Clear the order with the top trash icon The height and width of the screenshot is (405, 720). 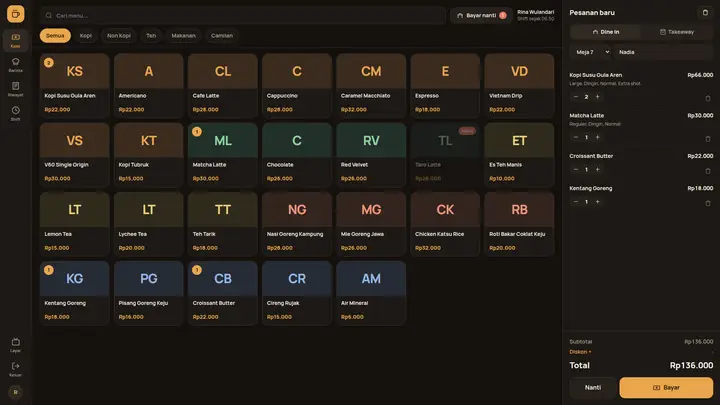point(705,12)
